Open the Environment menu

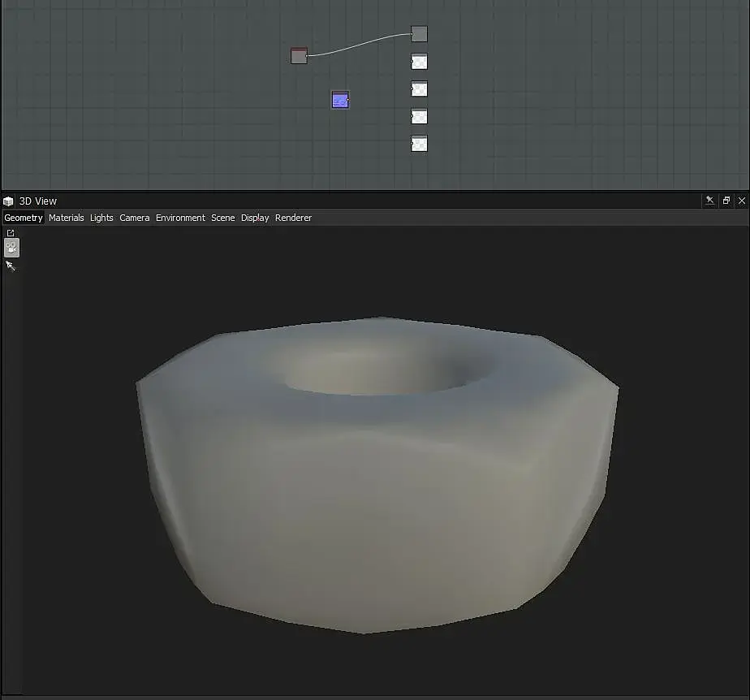pyautogui.click(x=180, y=218)
